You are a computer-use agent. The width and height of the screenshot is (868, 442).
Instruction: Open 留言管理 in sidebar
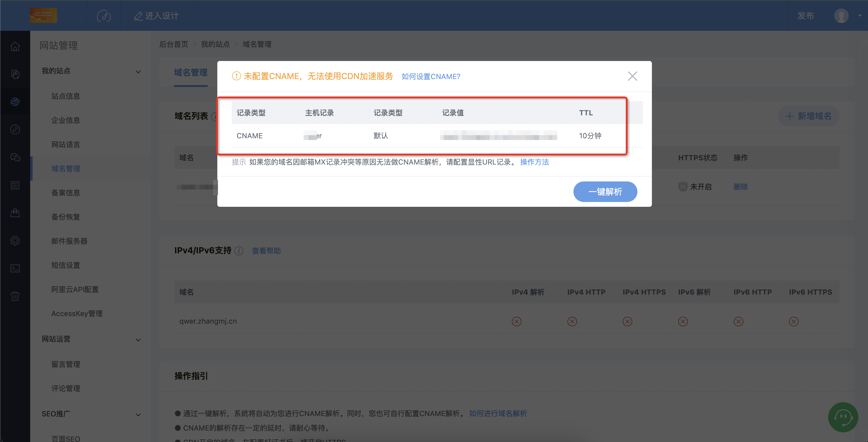pos(66,364)
